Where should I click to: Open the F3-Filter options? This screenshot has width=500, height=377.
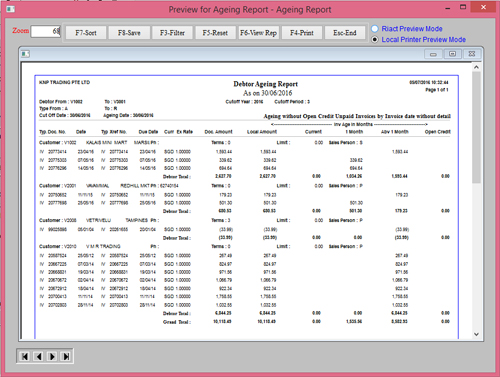coord(172,33)
